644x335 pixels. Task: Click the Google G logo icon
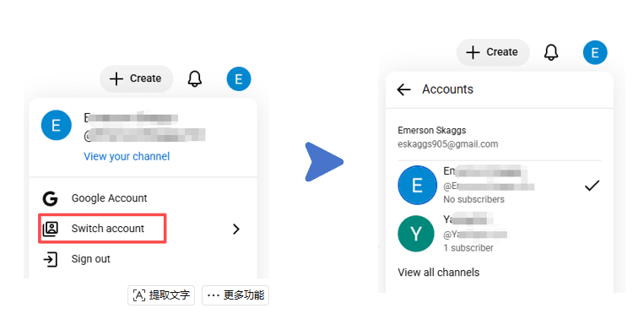click(50, 198)
